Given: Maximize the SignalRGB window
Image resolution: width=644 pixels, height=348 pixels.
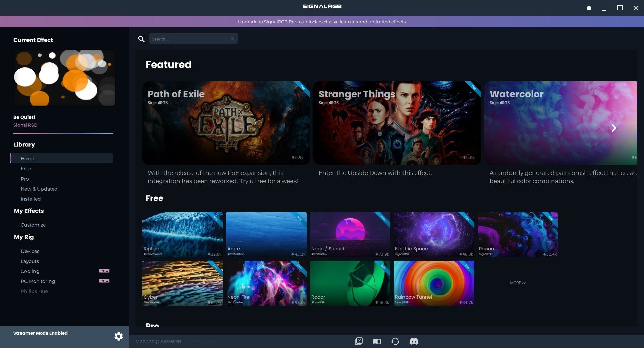Looking at the screenshot, I should pos(620,8).
